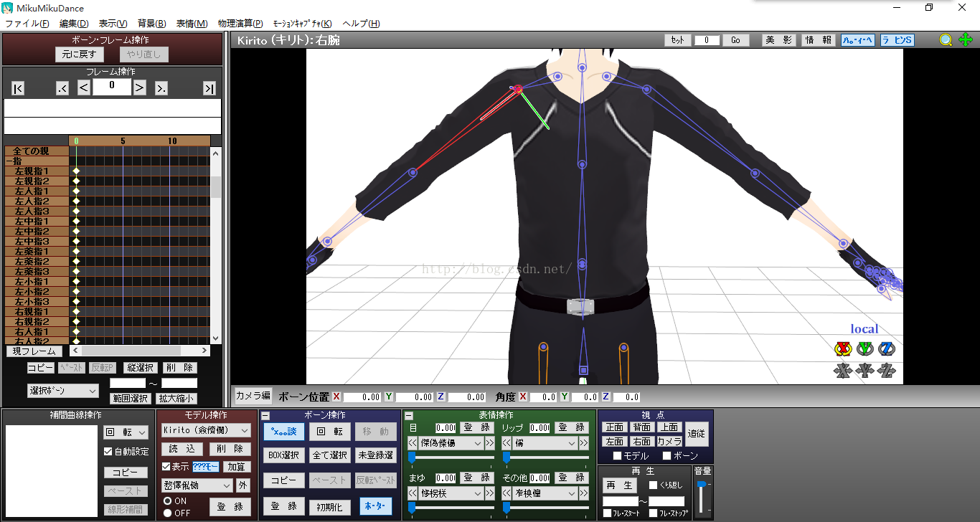Viewport: 980px width, 522px height.
Task: Click the 初期化 initialize button
Action: (330, 506)
